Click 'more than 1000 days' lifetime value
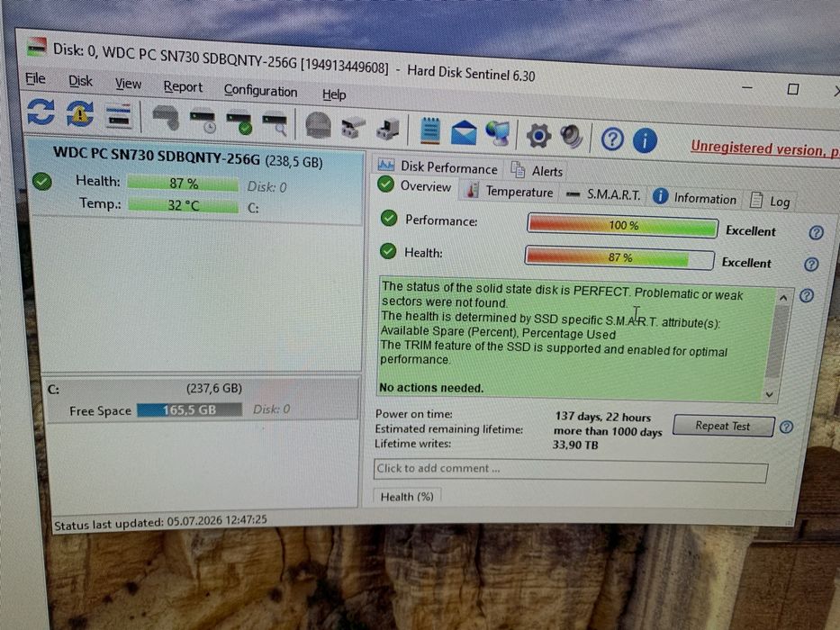 point(608,431)
